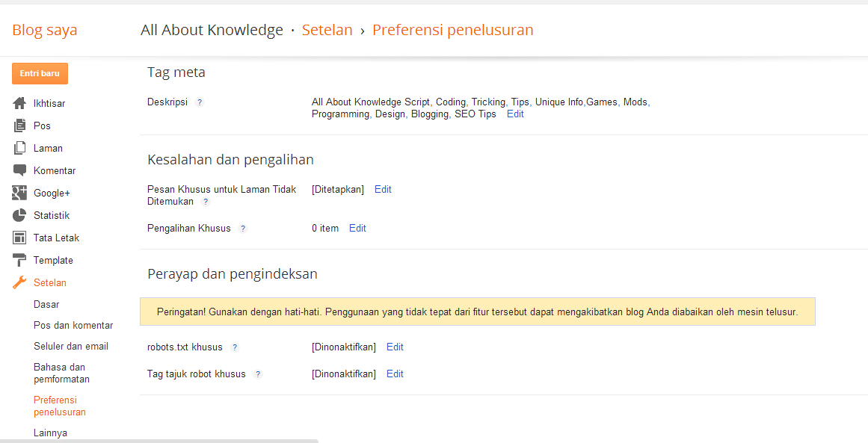Open the Lainnya settings section

point(50,433)
